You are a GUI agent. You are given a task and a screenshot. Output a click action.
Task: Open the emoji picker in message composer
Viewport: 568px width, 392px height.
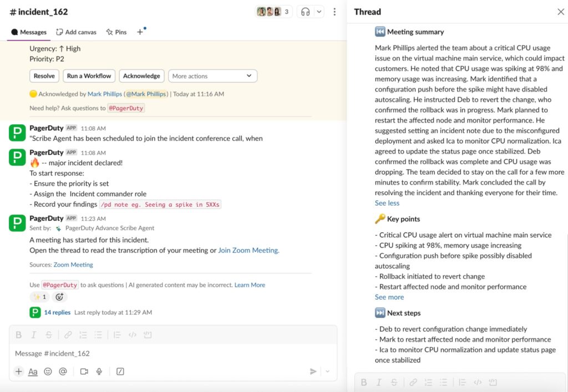pyautogui.click(x=48, y=371)
